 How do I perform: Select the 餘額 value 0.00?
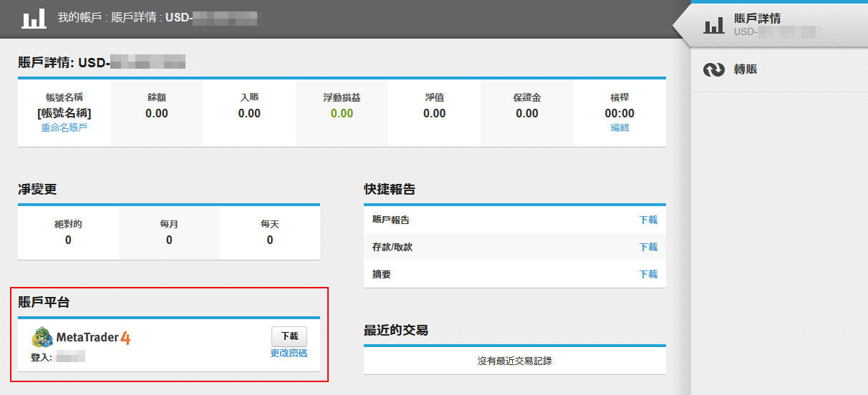pos(157,113)
